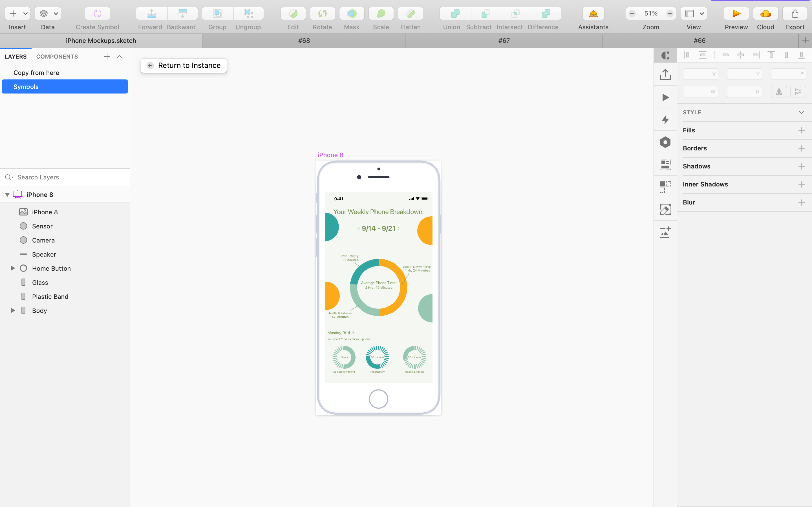This screenshot has width=812, height=507.
Task: Add a new fill with plus
Action: point(801,130)
